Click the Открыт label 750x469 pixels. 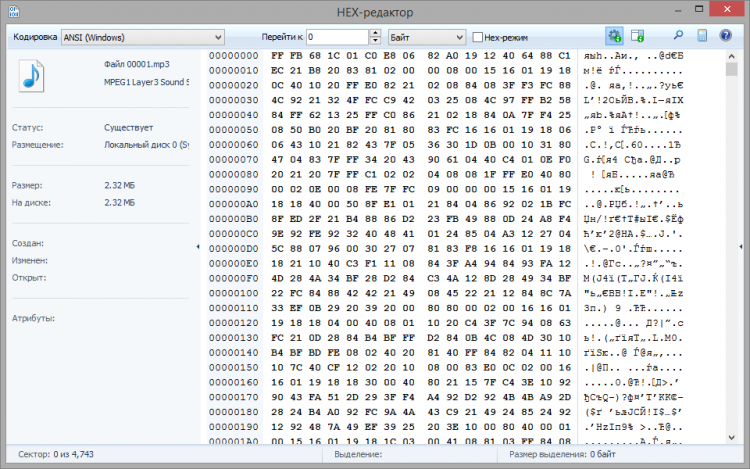(29, 278)
